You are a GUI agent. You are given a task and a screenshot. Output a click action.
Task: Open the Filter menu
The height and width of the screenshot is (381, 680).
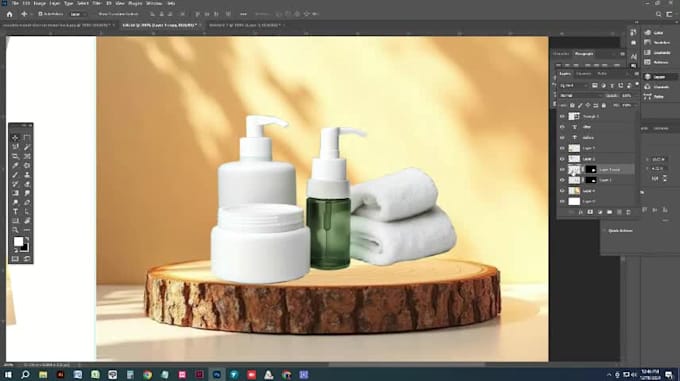(x=97, y=3)
